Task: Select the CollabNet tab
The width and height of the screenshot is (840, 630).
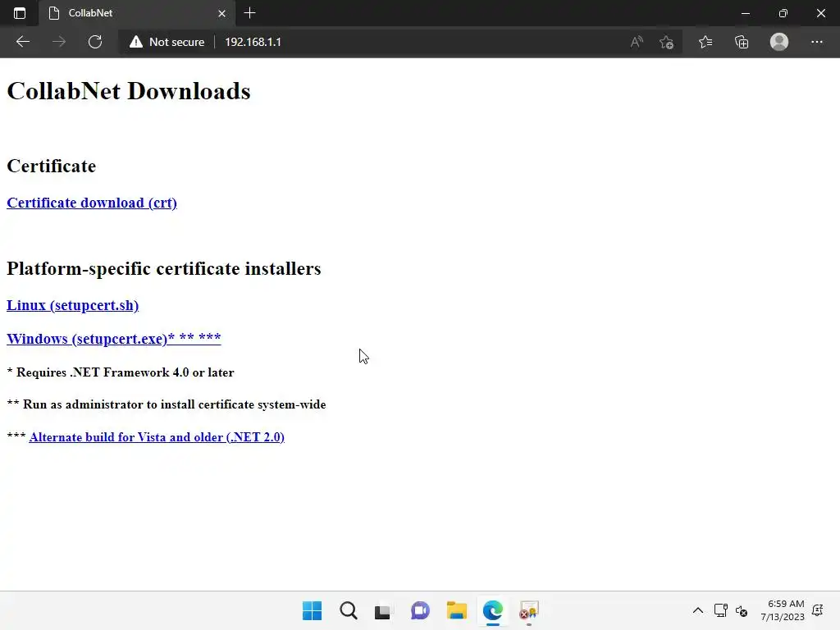Action: coord(137,13)
